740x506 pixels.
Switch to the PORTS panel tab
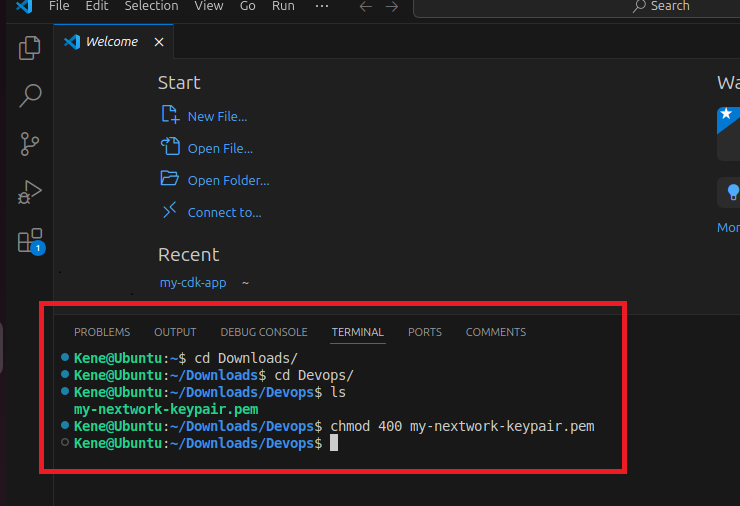(425, 332)
